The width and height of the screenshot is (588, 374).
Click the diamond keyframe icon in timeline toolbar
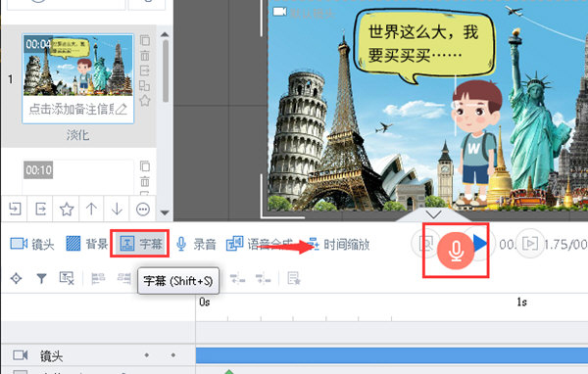[x=16, y=278]
